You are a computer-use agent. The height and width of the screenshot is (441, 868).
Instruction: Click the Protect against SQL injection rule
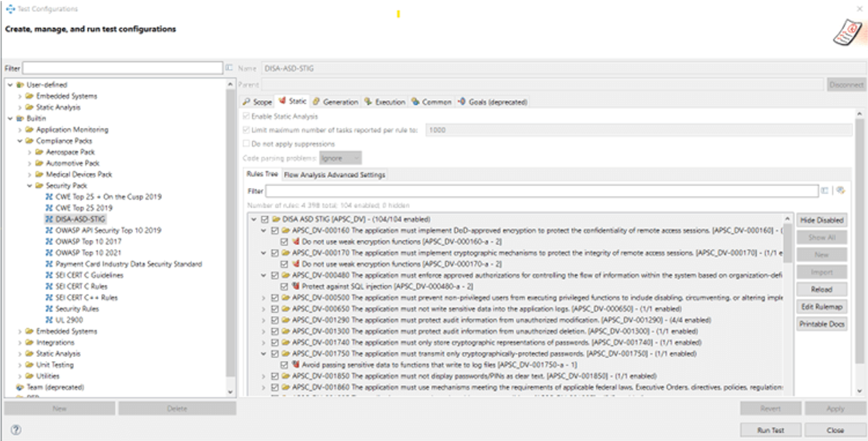point(387,286)
